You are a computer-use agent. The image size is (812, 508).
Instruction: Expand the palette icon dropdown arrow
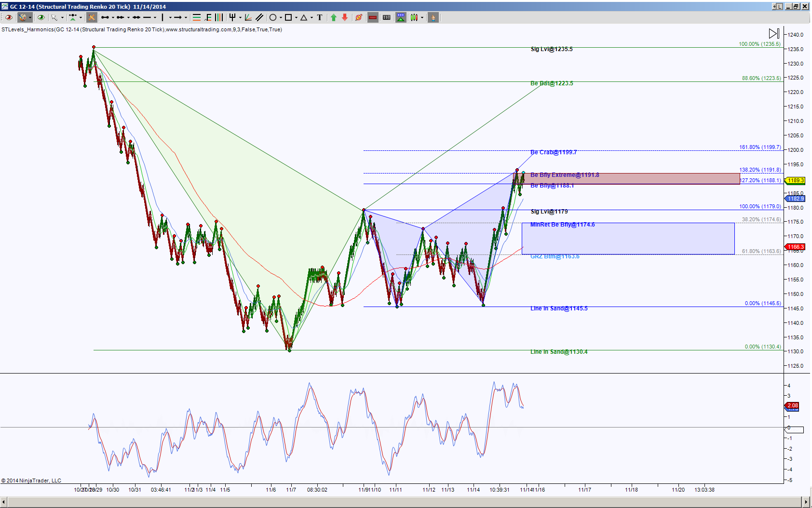(30, 17)
